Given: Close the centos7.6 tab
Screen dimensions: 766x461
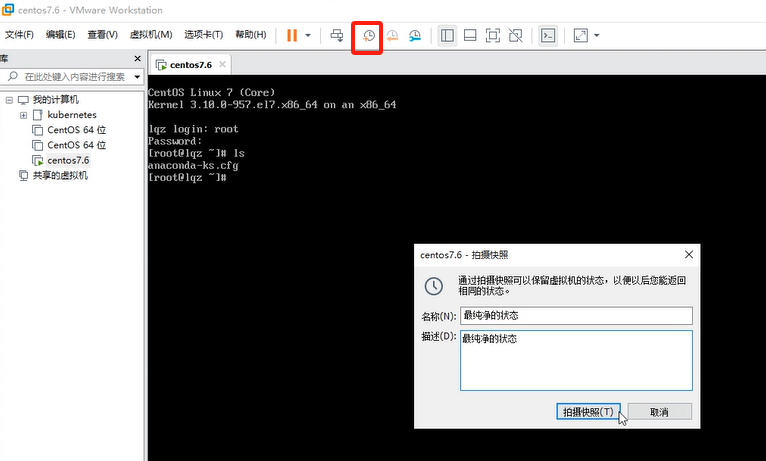Looking at the screenshot, I should (x=222, y=64).
